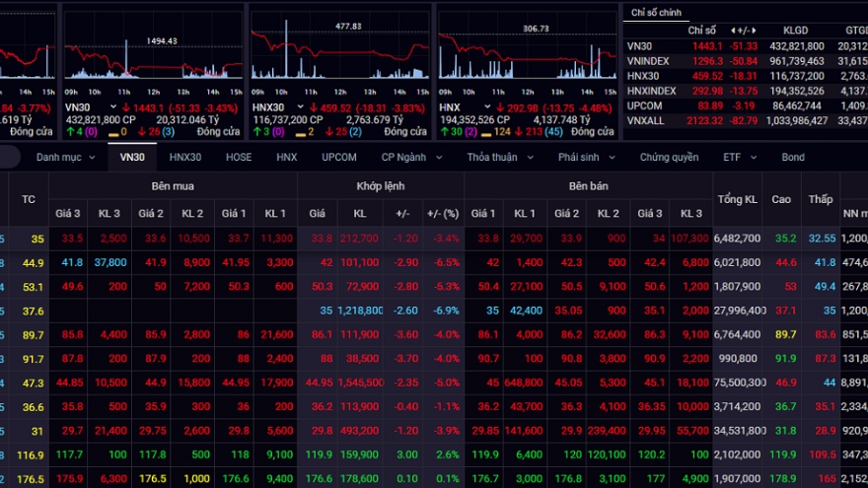Screen dimensions: 868x488
Task: Go to the Chứng quyền tab
Action: click(669, 157)
